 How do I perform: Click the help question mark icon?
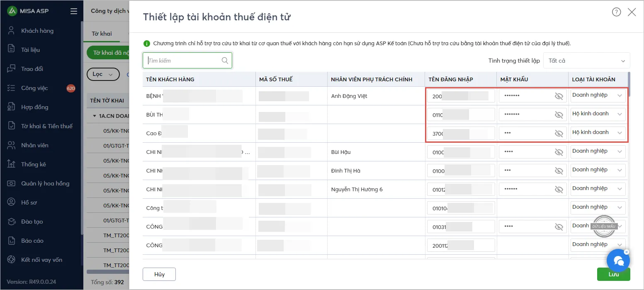coord(617,12)
